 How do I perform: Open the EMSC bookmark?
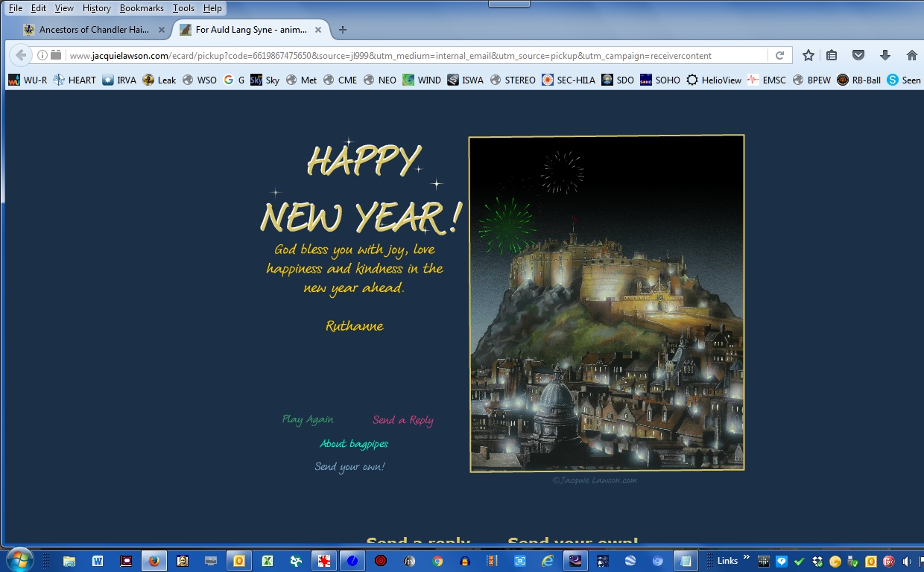pyautogui.click(x=767, y=80)
